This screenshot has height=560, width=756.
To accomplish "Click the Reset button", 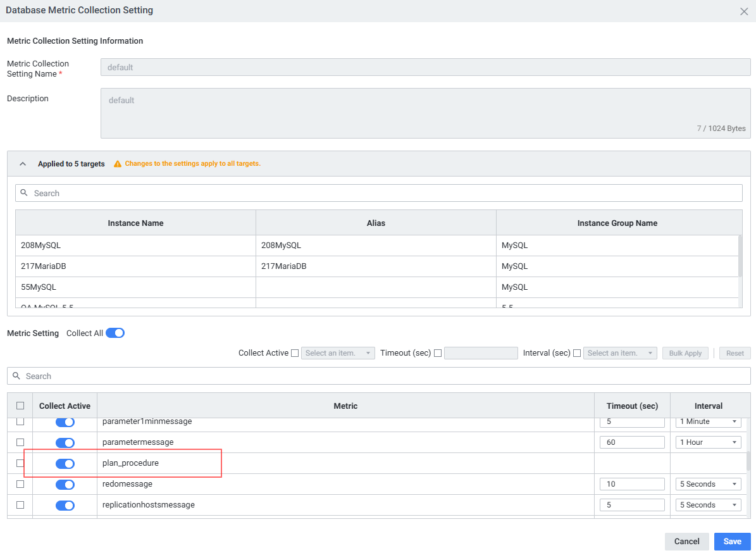I will pos(734,353).
